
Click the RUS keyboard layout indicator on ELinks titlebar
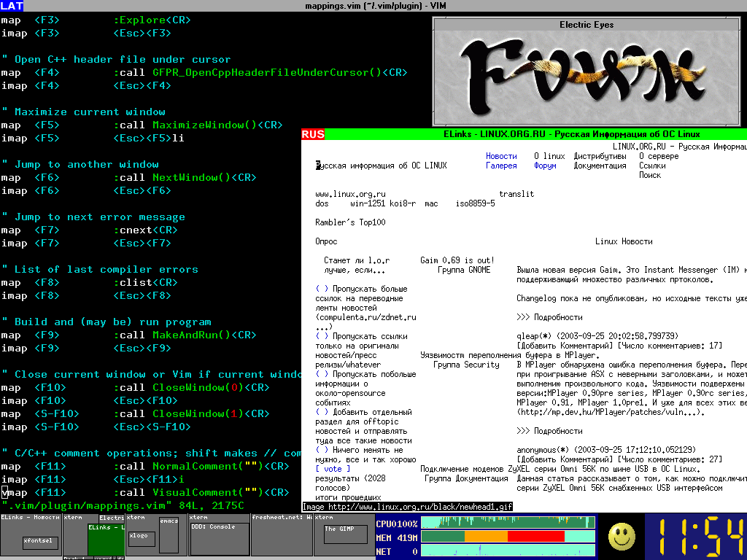tap(313, 134)
